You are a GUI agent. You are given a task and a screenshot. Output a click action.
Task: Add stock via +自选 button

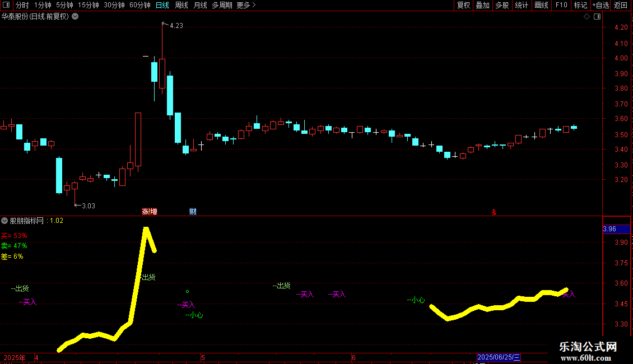pos(601,5)
